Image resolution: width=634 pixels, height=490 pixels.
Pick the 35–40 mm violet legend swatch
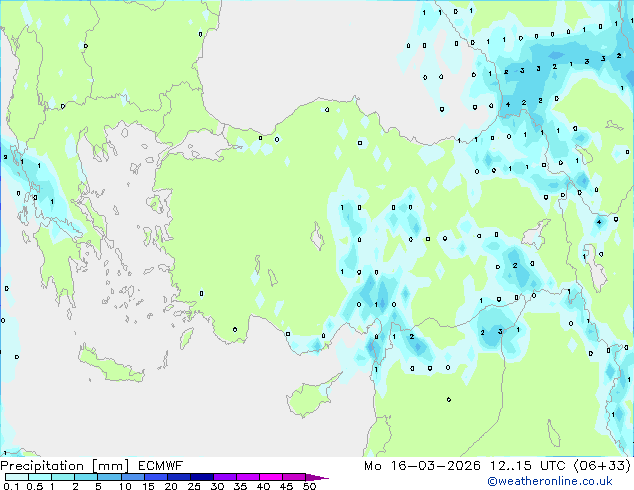pyautogui.click(x=247, y=477)
